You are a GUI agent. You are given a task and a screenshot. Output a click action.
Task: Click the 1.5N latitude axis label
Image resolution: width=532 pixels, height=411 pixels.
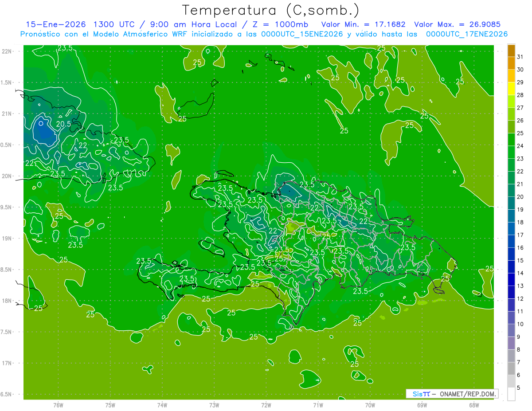click(x=7, y=82)
